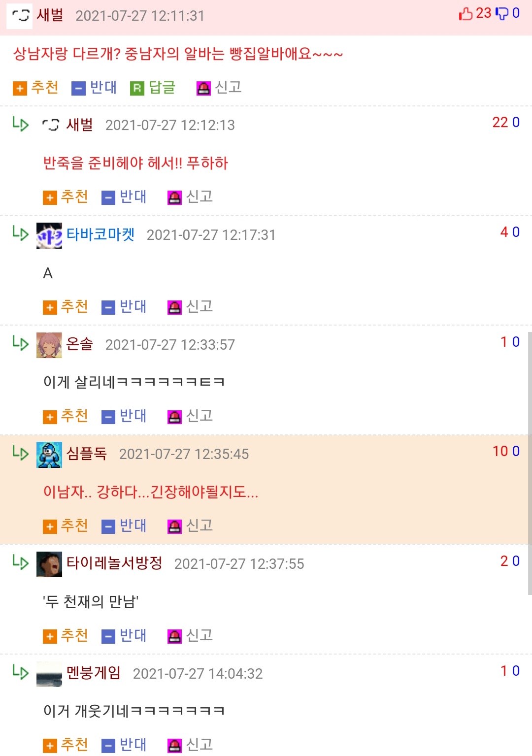
Task: Downvote 멘붕게임's comment with 반대
Action: [124, 745]
